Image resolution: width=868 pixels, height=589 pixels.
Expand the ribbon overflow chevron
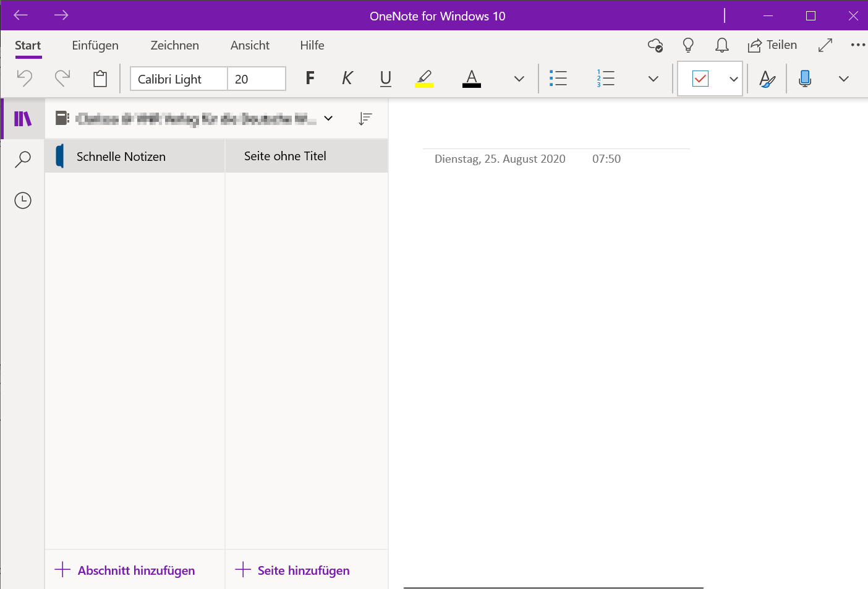point(844,79)
